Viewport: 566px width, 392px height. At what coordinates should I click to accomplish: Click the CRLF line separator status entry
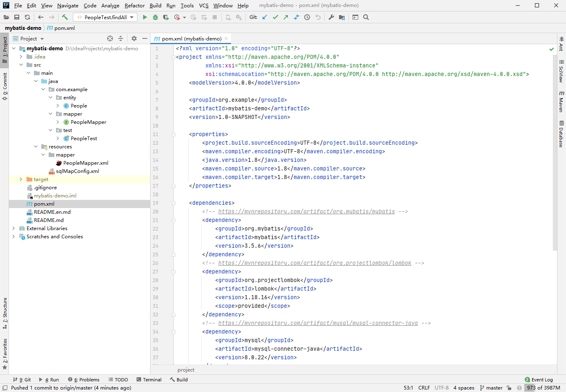(x=424, y=388)
